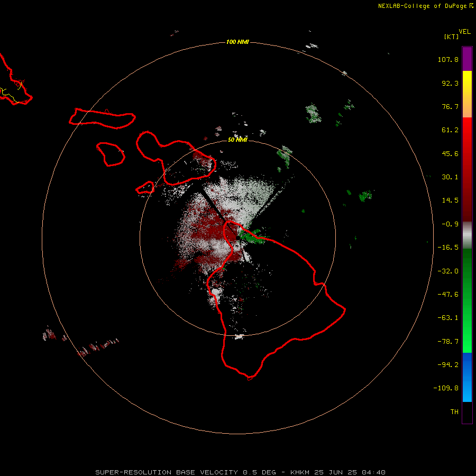This screenshot has height=476, width=476.
Task: Select the -47.6 scale value
Action: click(x=448, y=295)
